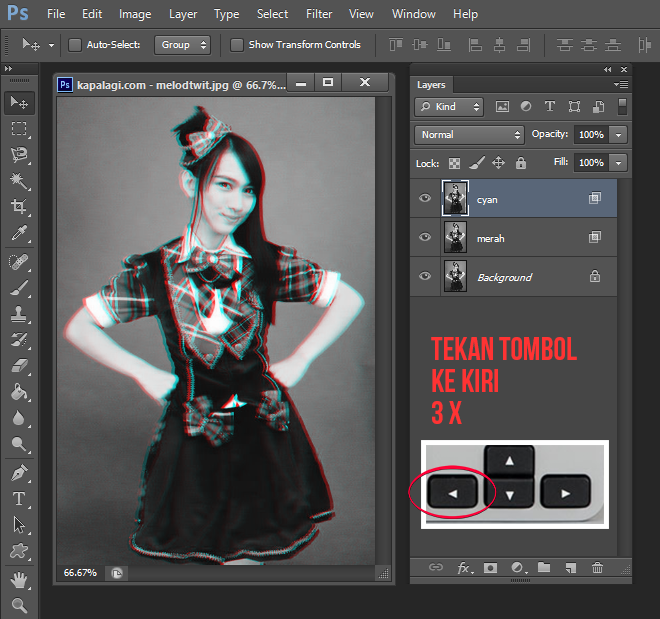Click the delete layer trash icon
The width and height of the screenshot is (660, 619).
(597, 568)
